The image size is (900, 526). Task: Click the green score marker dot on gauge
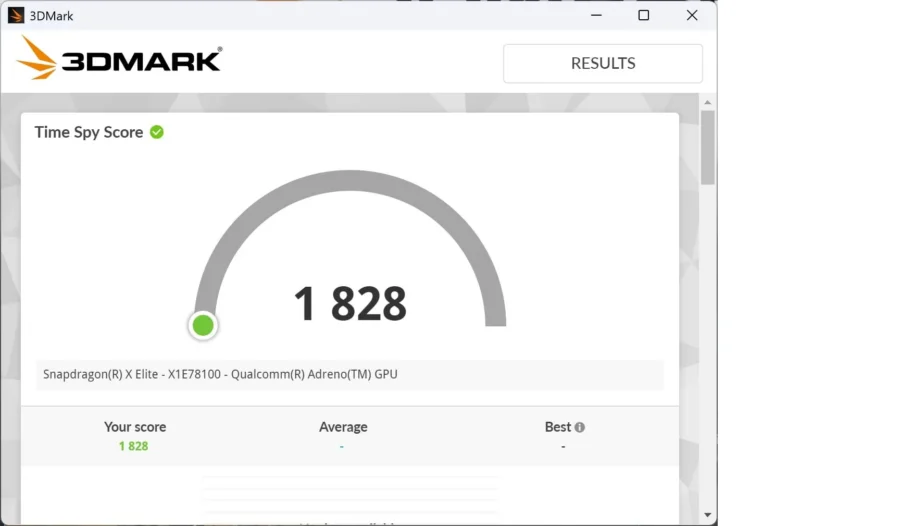(x=203, y=326)
